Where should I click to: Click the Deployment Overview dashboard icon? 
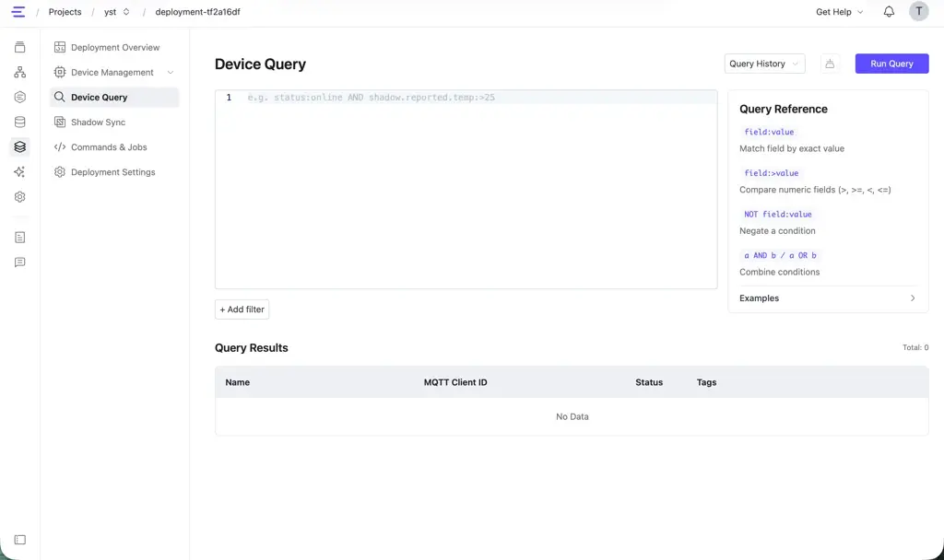point(60,47)
